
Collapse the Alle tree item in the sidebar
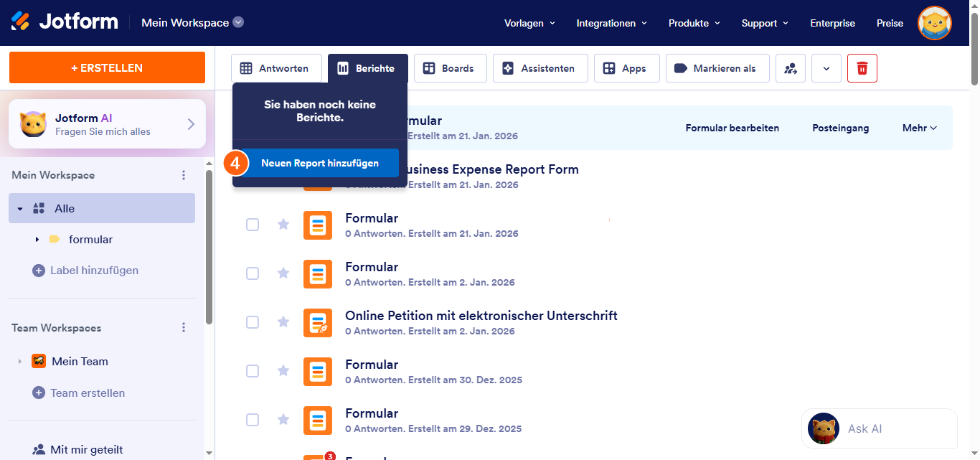pos(19,208)
